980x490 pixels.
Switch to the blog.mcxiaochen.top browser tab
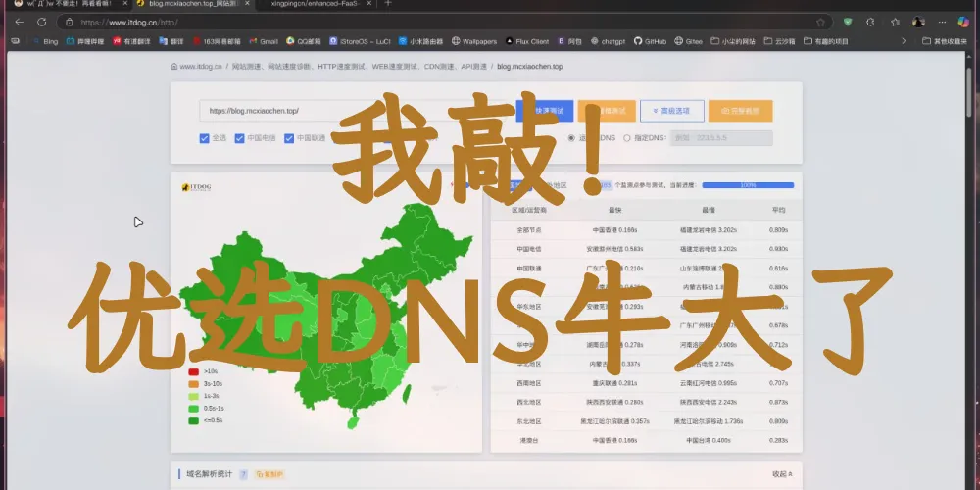point(186,4)
